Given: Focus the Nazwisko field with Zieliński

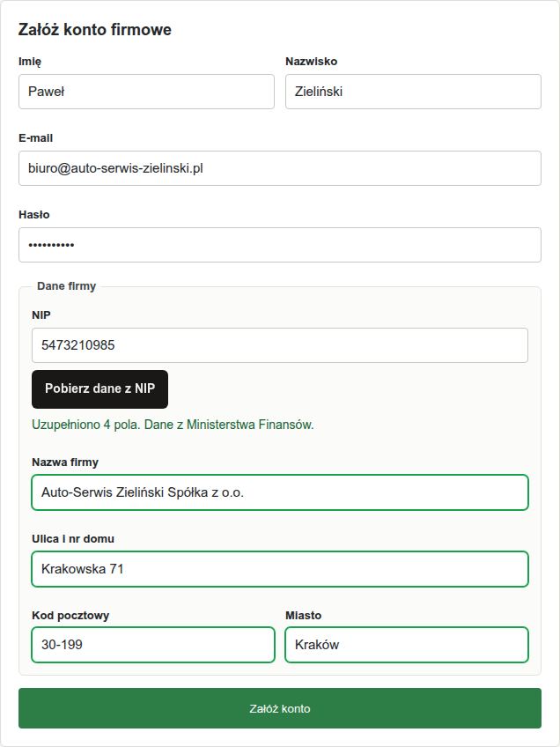Looking at the screenshot, I should (413, 92).
